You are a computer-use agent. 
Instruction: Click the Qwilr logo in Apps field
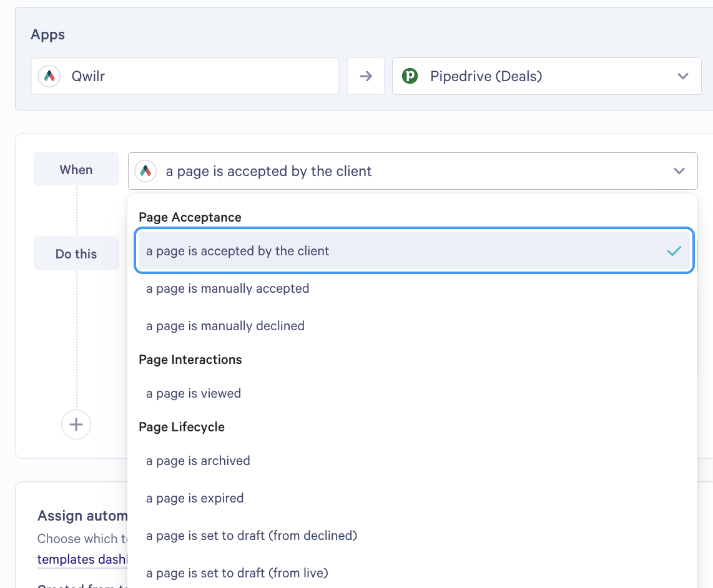[49, 76]
